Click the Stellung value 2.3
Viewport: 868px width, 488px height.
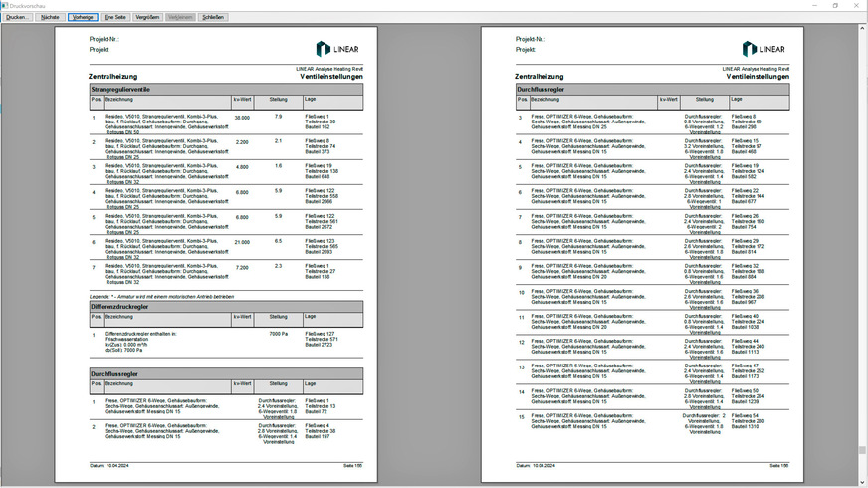pyautogui.click(x=278, y=266)
